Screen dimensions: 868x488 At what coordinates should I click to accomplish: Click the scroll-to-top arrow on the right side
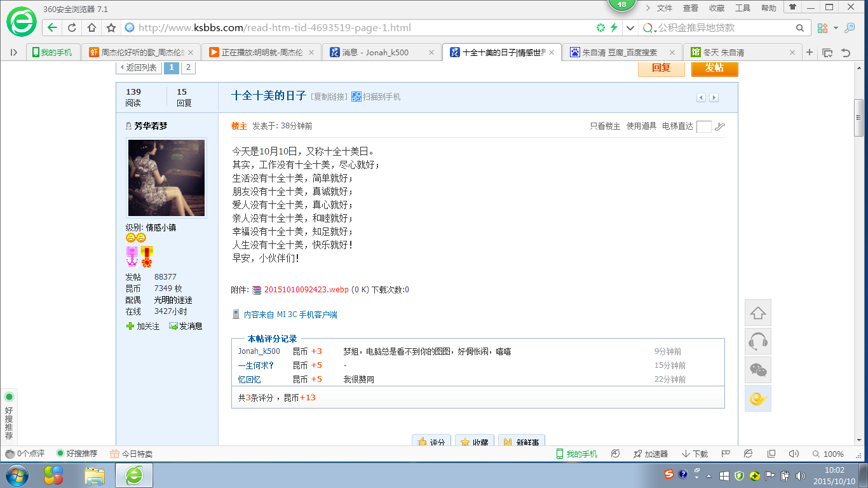757,313
